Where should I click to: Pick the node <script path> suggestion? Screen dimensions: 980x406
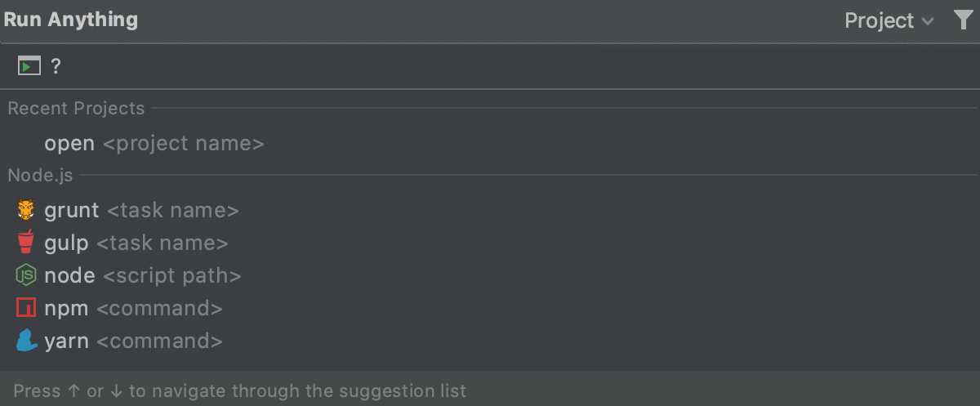143,275
